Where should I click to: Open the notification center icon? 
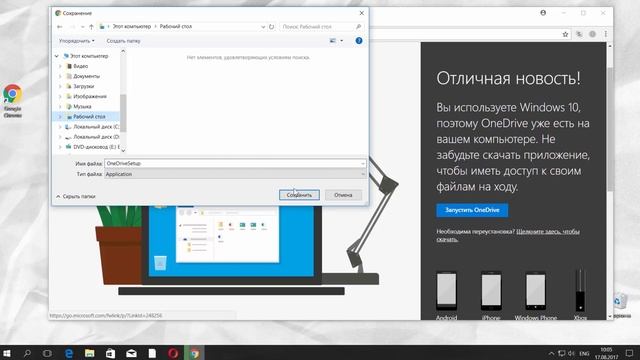(629, 353)
